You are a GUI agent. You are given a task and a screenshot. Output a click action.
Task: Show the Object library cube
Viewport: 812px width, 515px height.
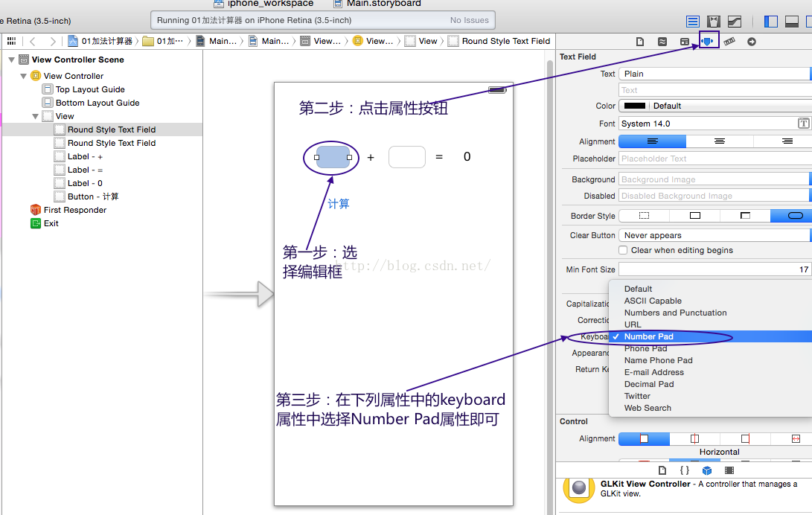[707, 470]
